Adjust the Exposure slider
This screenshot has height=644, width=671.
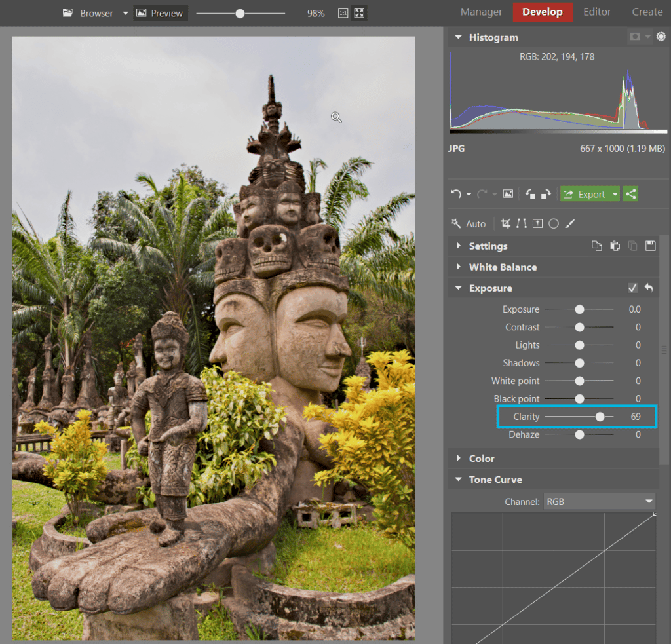point(579,309)
